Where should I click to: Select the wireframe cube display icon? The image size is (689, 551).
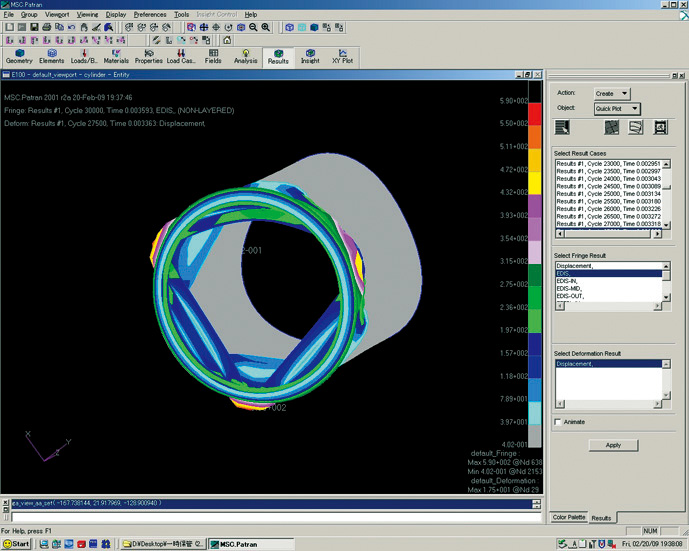tap(290, 27)
